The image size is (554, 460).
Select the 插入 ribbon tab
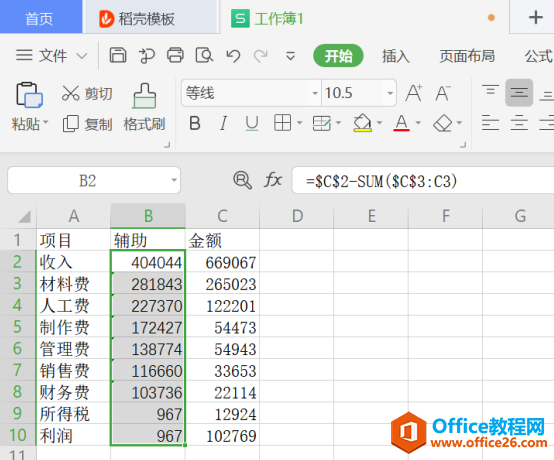pyautogui.click(x=395, y=56)
